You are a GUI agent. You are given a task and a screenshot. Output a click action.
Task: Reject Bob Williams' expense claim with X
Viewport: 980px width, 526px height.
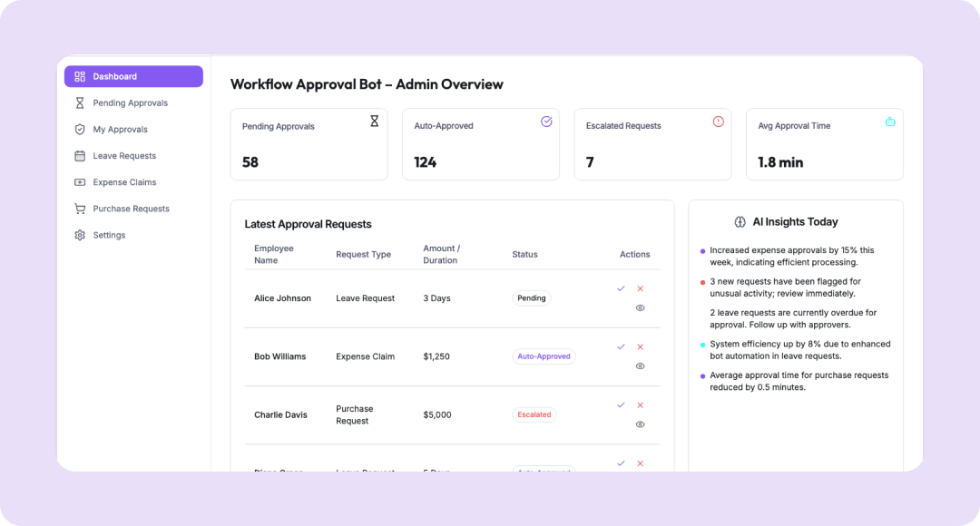640,346
